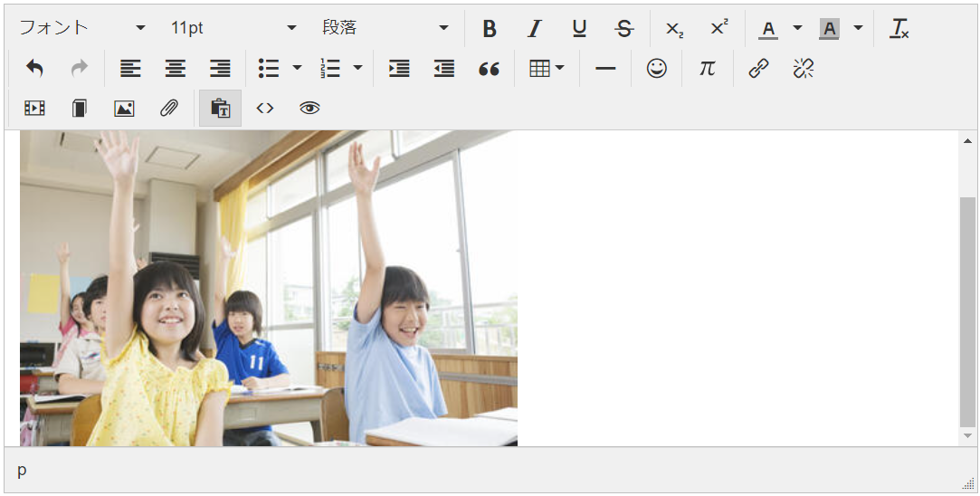The width and height of the screenshot is (980, 496).
Task: Toggle paste as plain text mode
Action: click(220, 109)
